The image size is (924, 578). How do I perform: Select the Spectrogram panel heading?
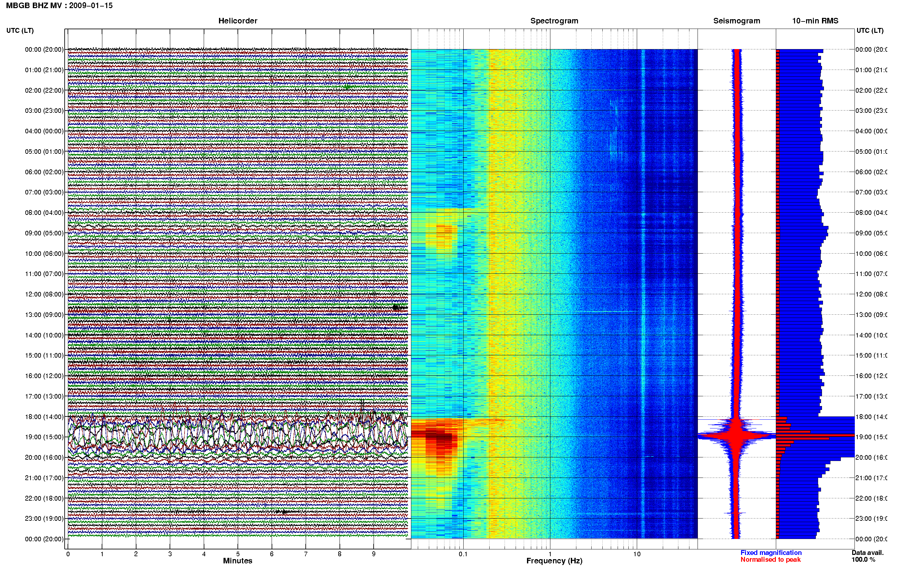coord(554,21)
